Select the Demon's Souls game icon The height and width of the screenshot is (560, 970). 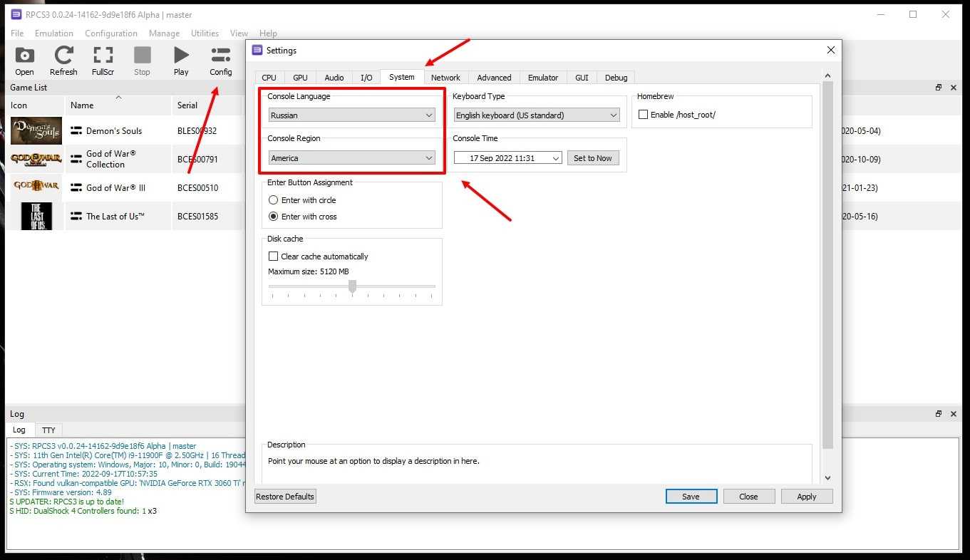coord(36,131)
